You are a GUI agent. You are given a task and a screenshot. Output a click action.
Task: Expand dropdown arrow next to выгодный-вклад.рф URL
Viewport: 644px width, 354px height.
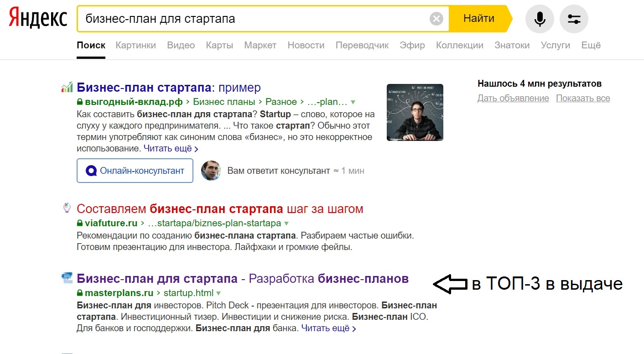[353, 102]
